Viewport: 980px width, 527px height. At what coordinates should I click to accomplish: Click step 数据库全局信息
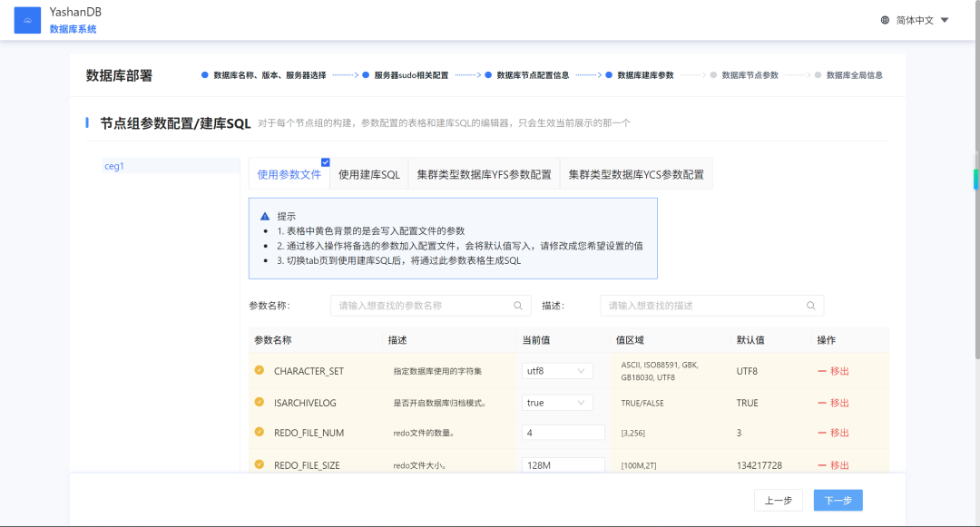tap(848, 75)
